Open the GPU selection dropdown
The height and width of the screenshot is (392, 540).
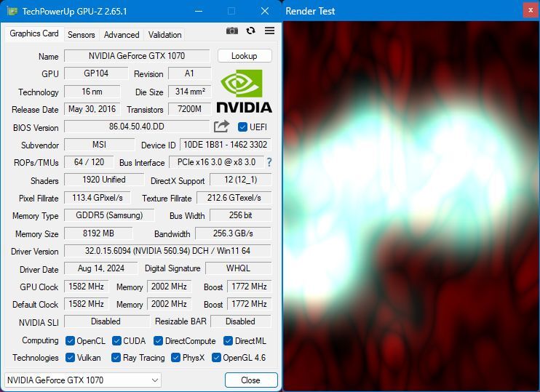[x=83, y=380]
